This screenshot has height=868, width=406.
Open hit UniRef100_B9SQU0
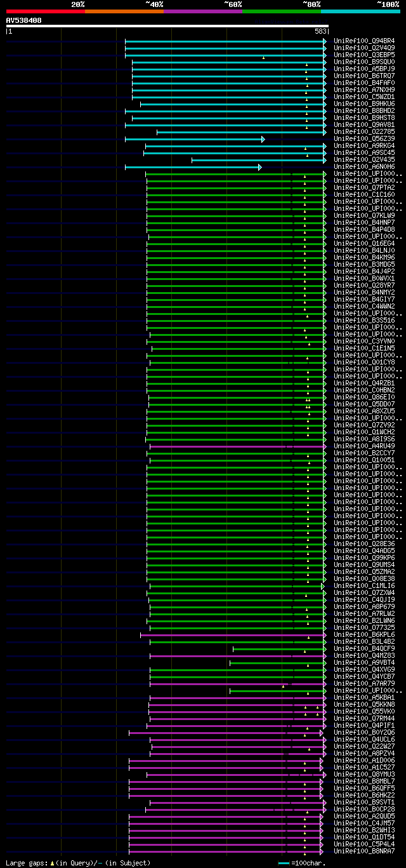[x=364, y=62]
